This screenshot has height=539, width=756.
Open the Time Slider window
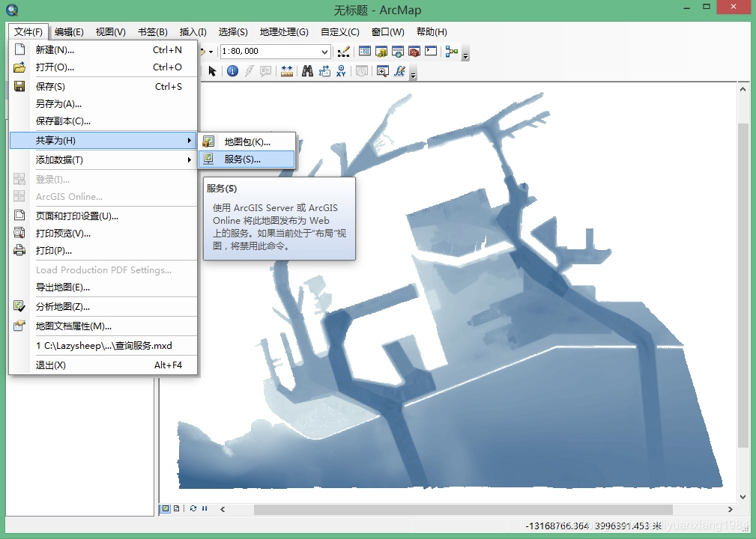tap(360, 71)
